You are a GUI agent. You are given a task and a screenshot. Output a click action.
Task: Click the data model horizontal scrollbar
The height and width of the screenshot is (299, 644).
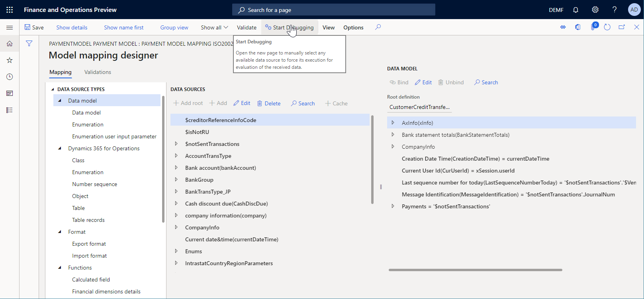click(x=475, y=270)
